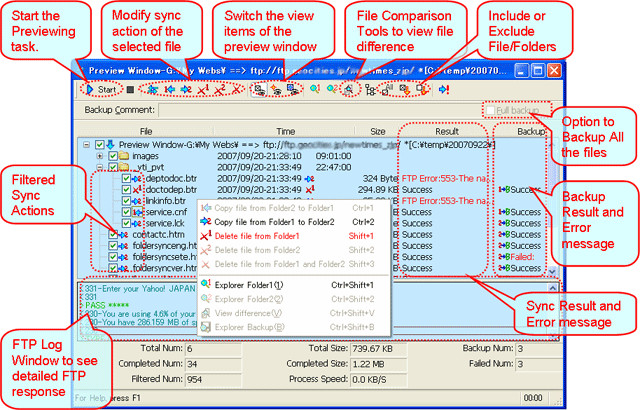This screenshot has height=410, width=640.
Task: Uncheck the deptodoc.btr checkbox
Action: [x=127, y=179]
